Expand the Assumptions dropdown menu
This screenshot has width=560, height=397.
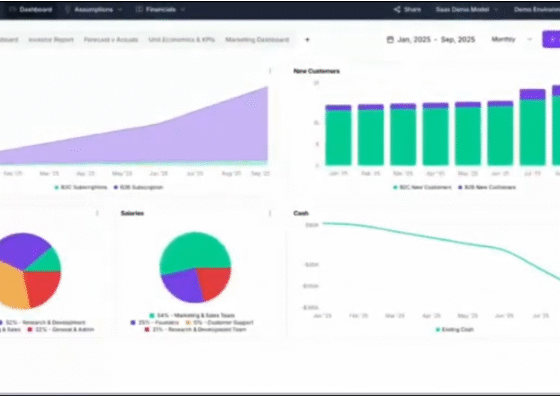coord(120,10)
